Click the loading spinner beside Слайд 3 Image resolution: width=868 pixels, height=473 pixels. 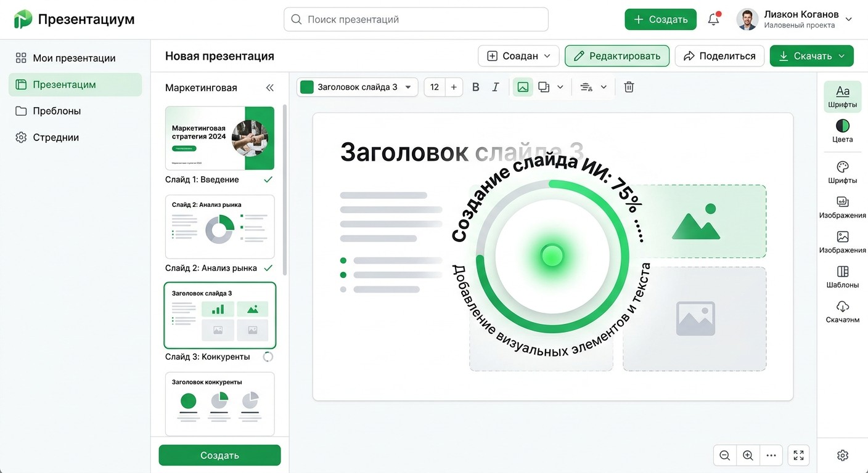[268, 357]
